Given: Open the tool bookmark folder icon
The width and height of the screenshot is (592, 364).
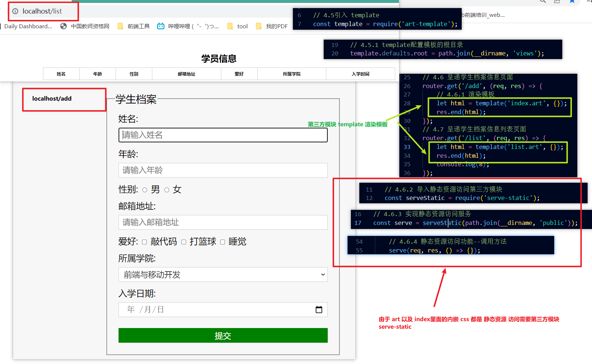Looking at the screenshot, I should tap(230, 26).
